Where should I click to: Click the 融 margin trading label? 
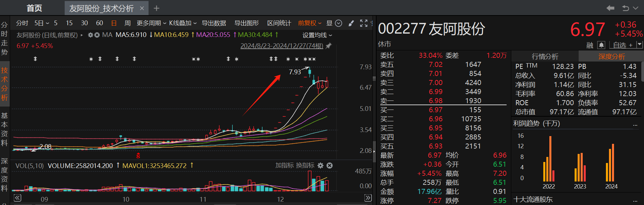click(x=590, y=45)
